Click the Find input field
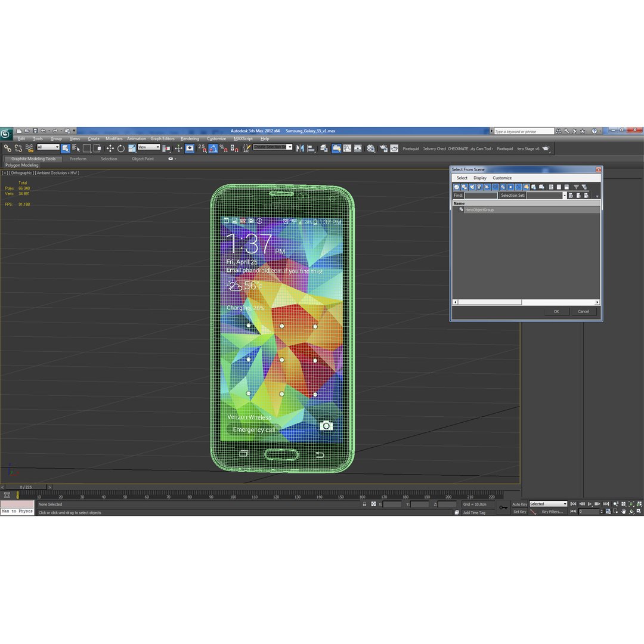The height and width of the screenshot is (644, 644). click(x=481, y=196)
